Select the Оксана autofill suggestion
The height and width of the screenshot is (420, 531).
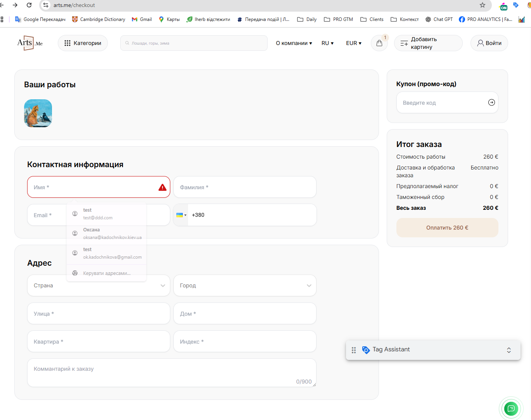[107, 233]
